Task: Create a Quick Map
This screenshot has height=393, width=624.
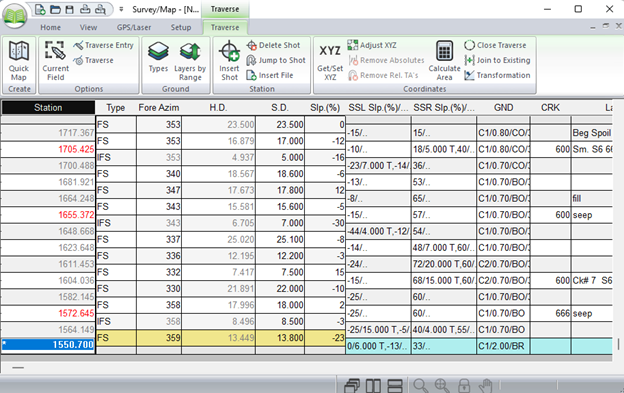Action: click(19, 61)
